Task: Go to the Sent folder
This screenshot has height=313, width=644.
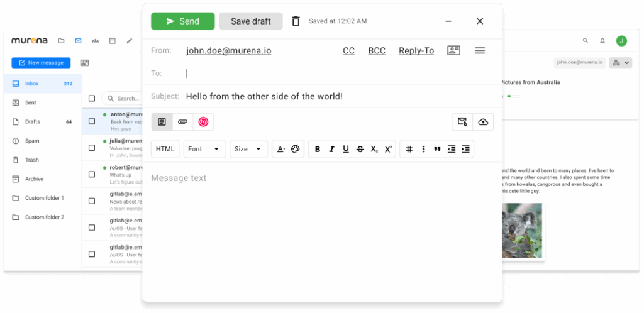Action: coord(30,102)
